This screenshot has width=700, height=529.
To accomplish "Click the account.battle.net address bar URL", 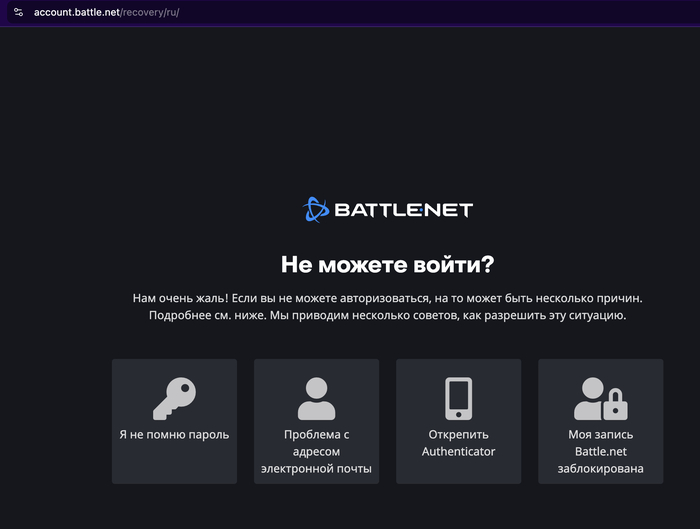I will click(107, 12).
